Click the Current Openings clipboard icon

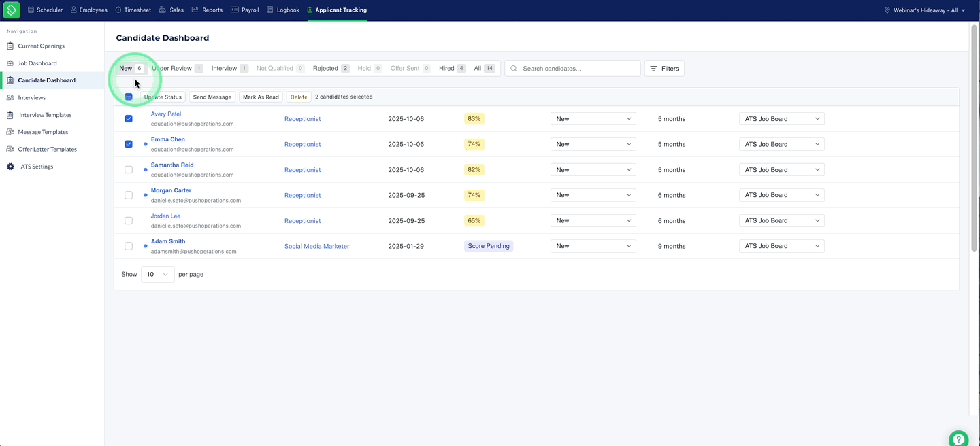coord(10,46)
